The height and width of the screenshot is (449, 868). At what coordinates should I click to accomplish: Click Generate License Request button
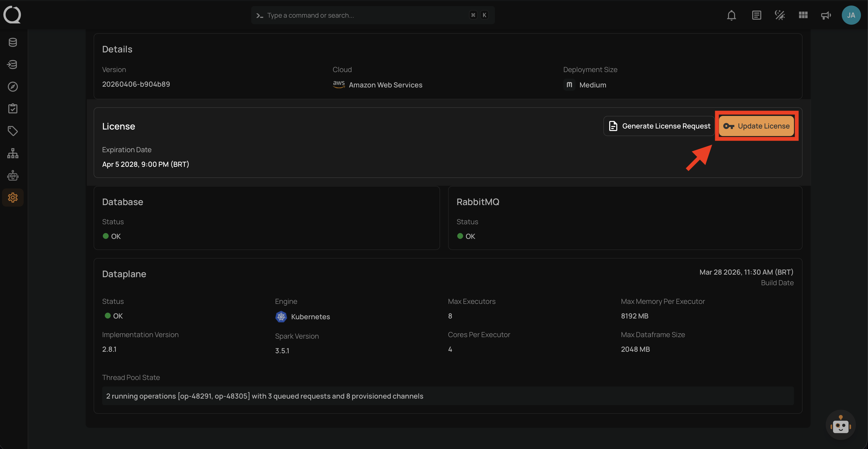tap(659, 126)
